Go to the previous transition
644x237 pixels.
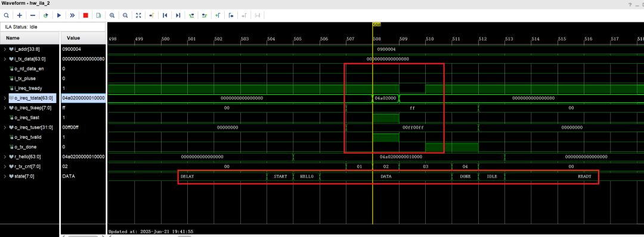coord(191,15)
